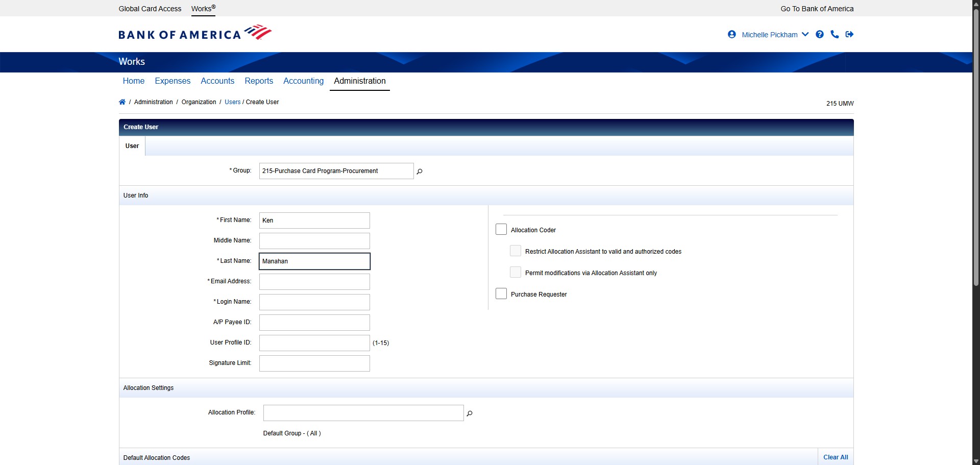Click inside the Signature Limit field
Viewport: 980px width, 465px height.
[x=314, y=363]
